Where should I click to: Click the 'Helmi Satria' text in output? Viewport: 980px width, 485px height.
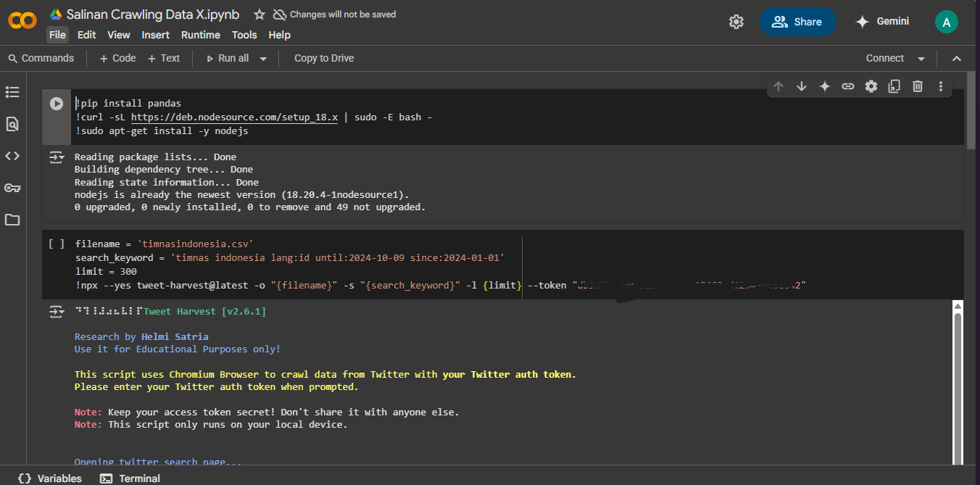pyautogui.click(x=175, y=336)
